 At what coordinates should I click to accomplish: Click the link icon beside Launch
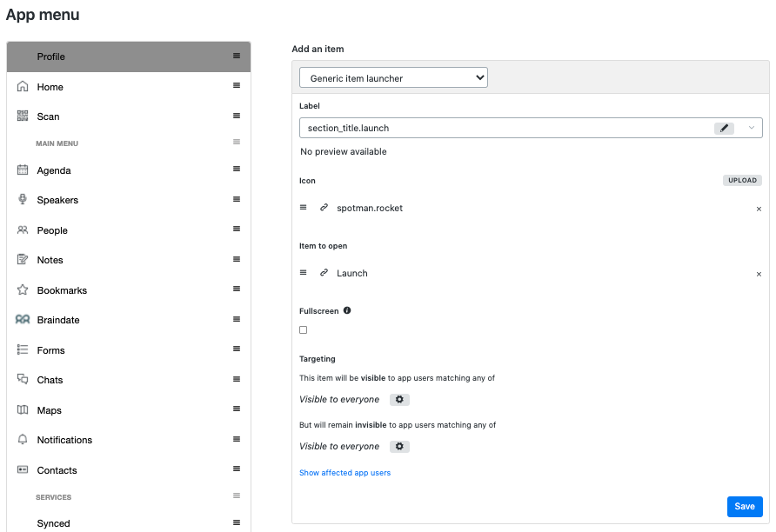(x=324, y=272)
